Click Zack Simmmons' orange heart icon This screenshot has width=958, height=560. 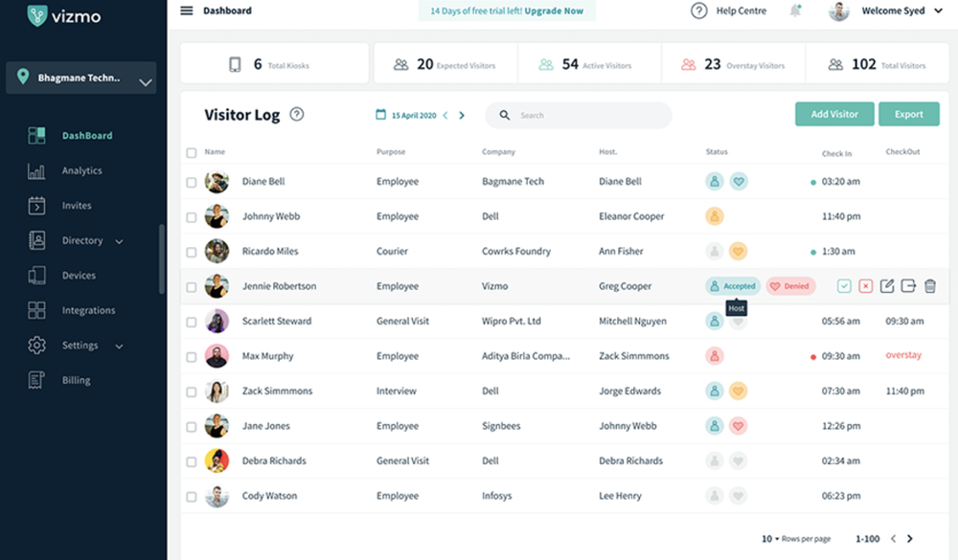coord(738,391)
